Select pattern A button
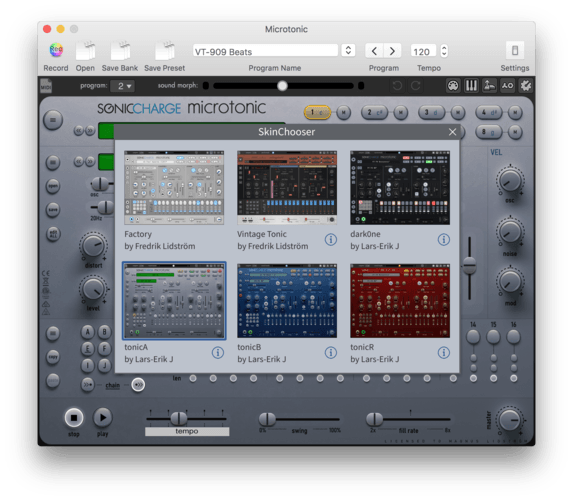The height and width of the screenshot is (500, 573). pyautogui.click(x=87, y=332)
